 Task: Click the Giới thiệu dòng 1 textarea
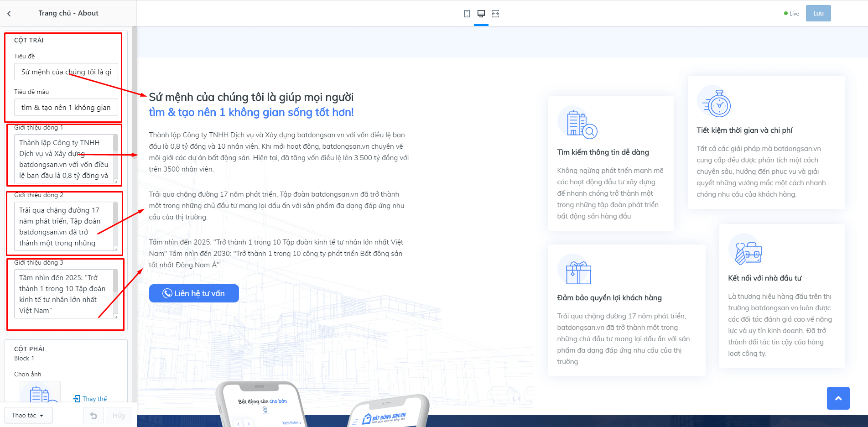[x=66, y=159]
